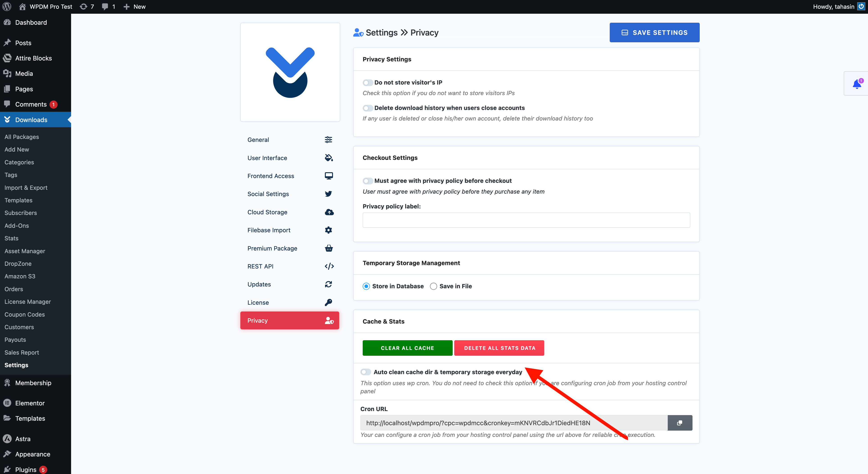Open the updates icon showing 7
The image size is (868, 474).
pyautogui.click(x=87, y=7)
